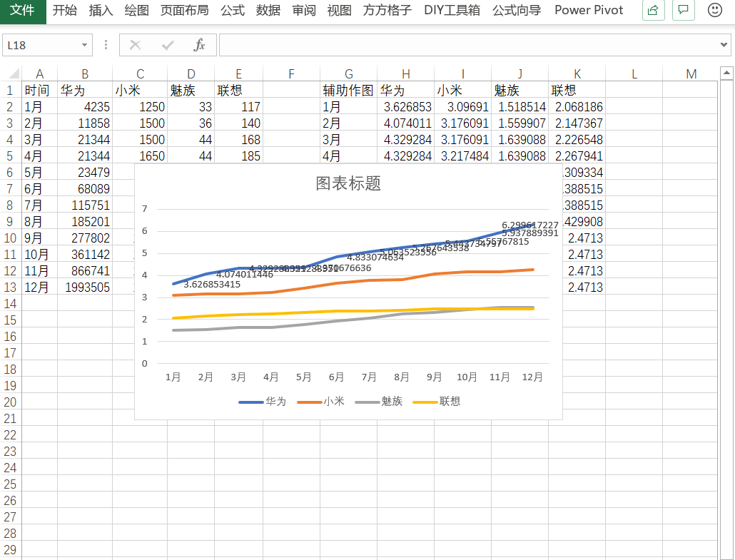Viewport: 735px width, 560px height.
Task: Click the 魅族 legend entry in chart
Action: pos(379,401)
